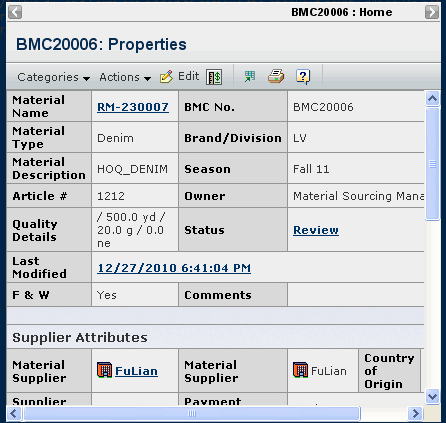Viewport: 446px width, 423px height.
Task: Click the Last Modified date link
Action: point(174,268)
